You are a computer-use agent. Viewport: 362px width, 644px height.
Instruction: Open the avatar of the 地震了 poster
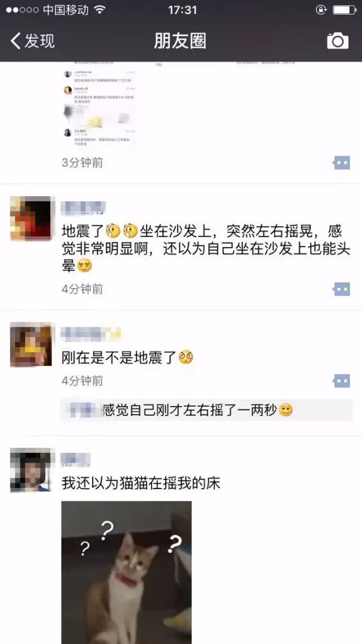tap(32, 218)
